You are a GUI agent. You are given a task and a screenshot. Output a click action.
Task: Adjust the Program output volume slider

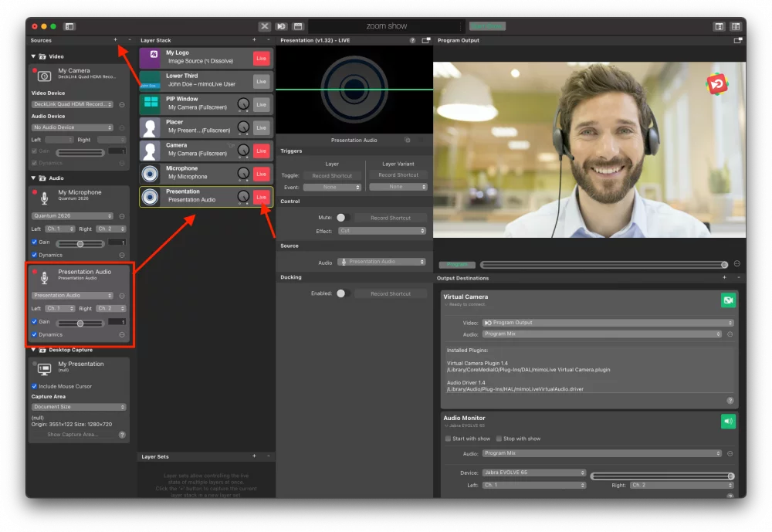point(604,265)
